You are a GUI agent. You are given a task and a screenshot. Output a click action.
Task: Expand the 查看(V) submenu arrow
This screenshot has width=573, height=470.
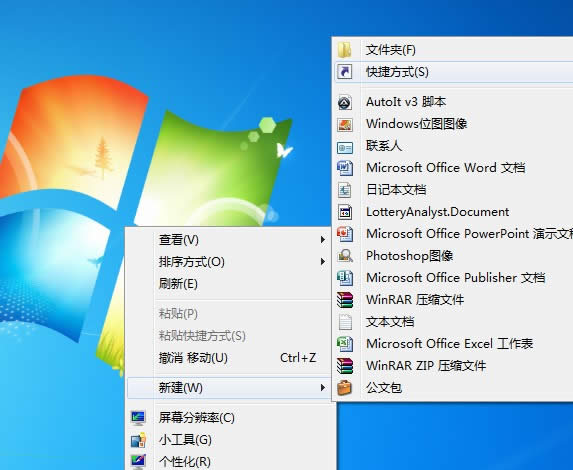tap(322, 240)
